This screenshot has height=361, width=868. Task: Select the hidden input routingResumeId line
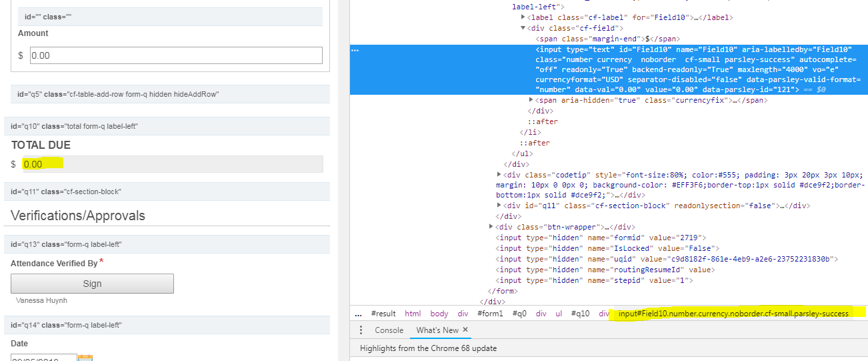coord(605,270)
